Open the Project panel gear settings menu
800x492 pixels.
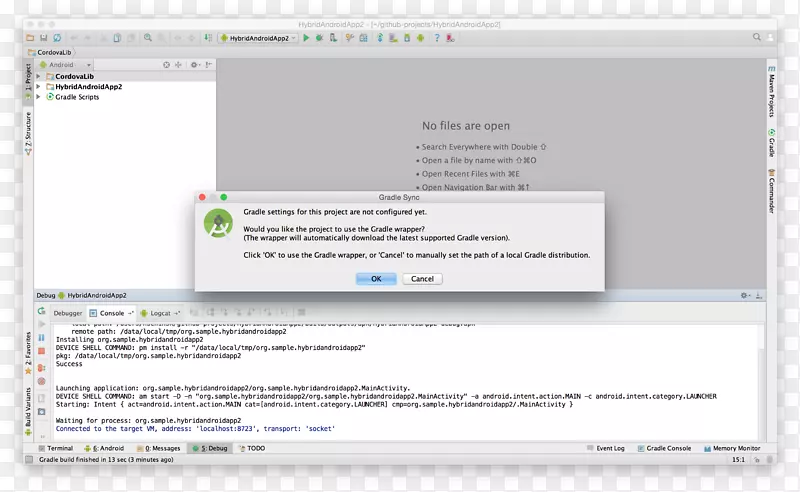pos(194,65)
